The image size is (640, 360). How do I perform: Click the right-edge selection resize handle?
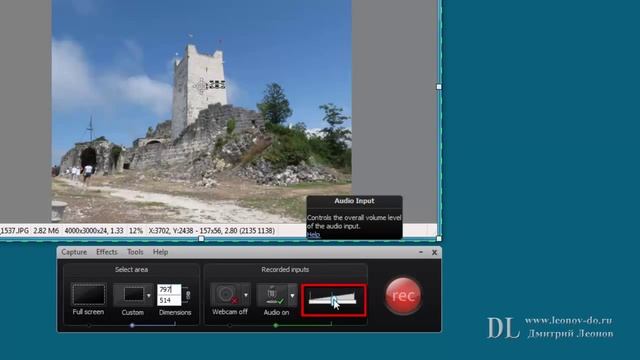click(x=439, y=87)
